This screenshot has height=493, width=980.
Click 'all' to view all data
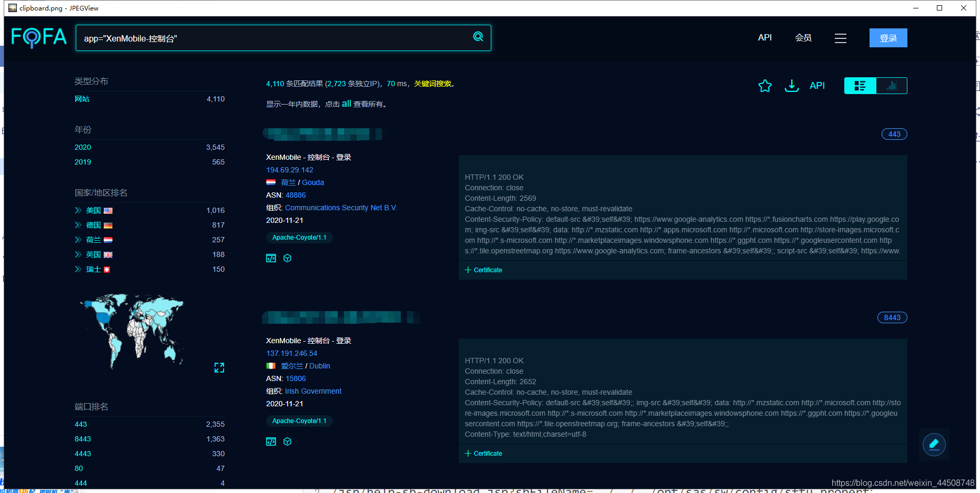[x=346, y=104]
